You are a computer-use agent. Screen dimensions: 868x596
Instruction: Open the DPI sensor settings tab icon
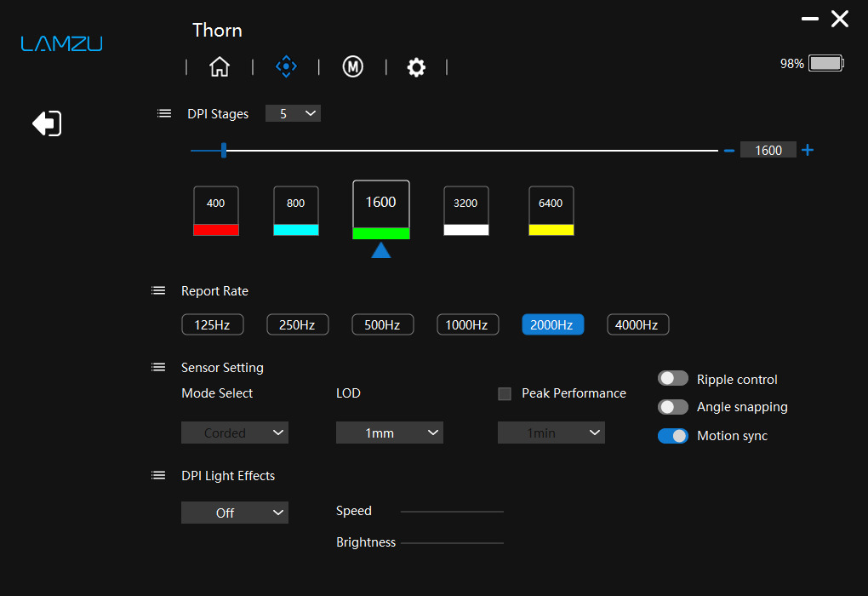[x=286, y=66]
